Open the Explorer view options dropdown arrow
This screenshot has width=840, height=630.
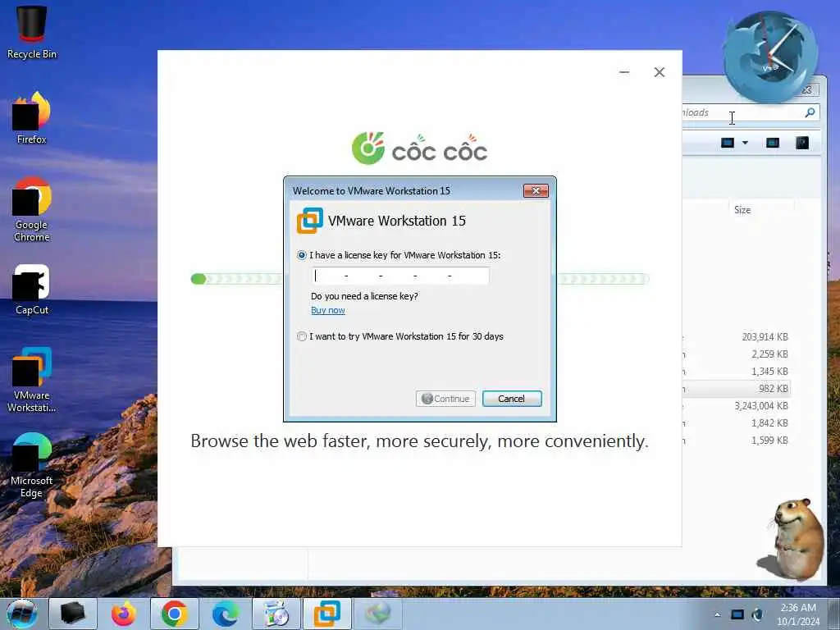point(745,143)
